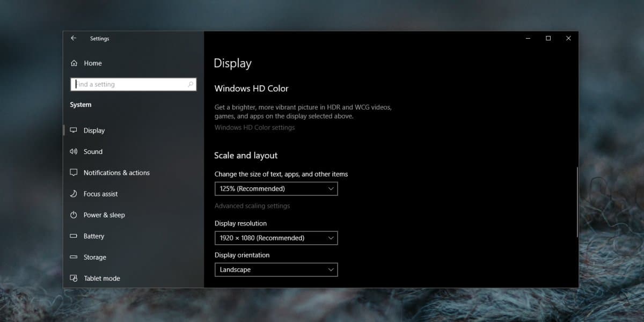
Task: Click the Power & sleep icon
Action: [74, 215]
